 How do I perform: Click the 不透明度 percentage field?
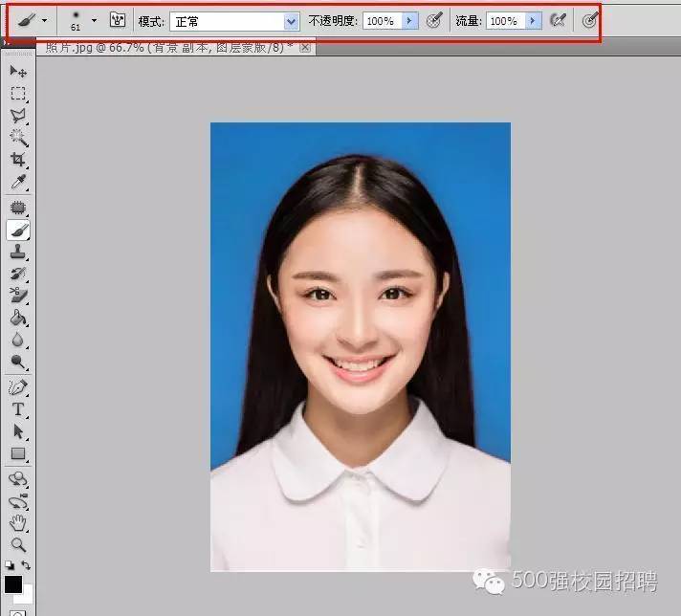pos(383,21)
